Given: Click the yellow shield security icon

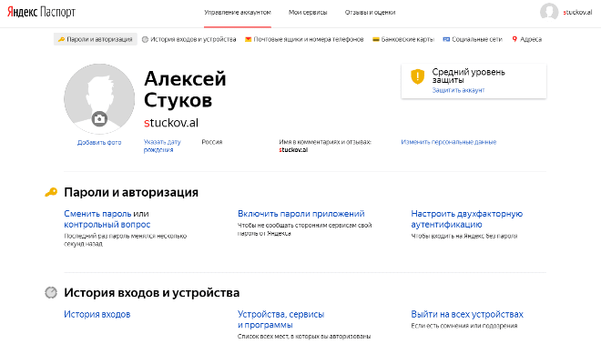Looking at the screenshot, I should [417, 77].
